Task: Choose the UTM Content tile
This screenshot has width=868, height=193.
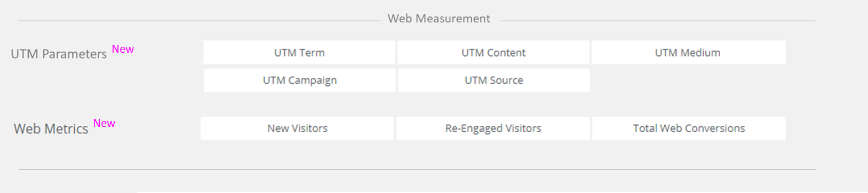Action: point(493,53)
